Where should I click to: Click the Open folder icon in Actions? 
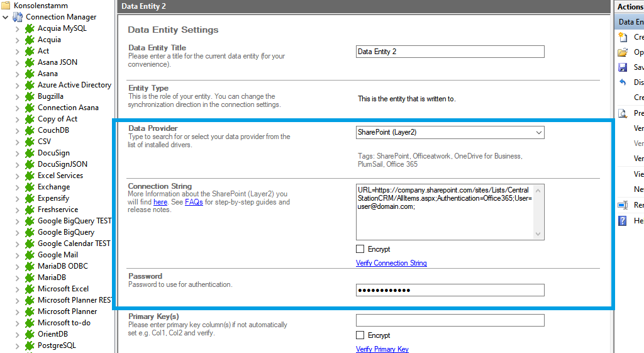pyautogui.click(x=623, y=52)
